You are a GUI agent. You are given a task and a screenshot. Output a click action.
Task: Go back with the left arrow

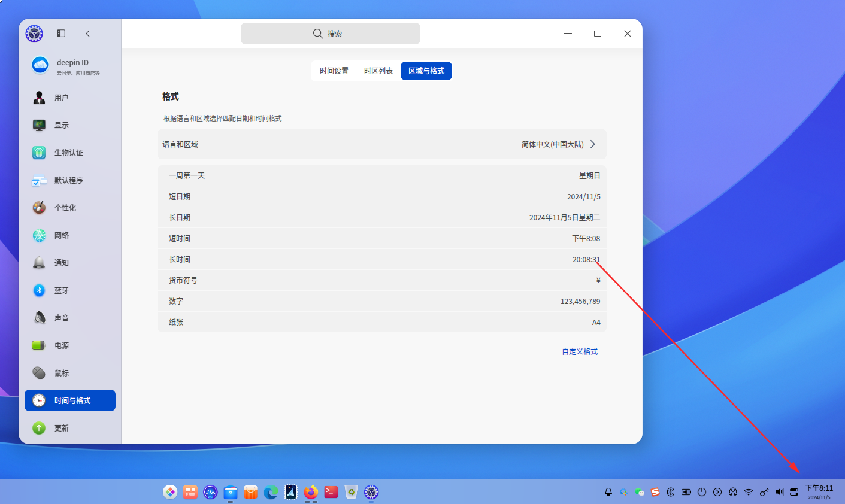(88, 34)
